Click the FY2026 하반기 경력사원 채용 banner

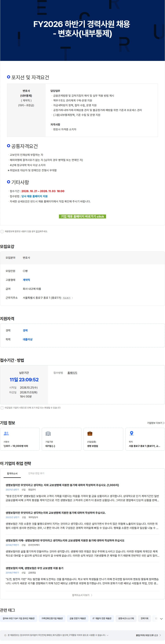(82, 30)
